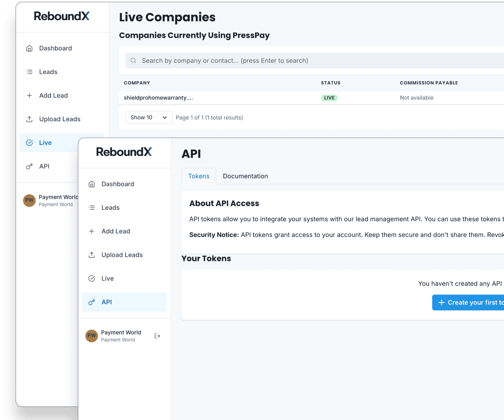Open Upload Leads in Live Companies sidebar
The width and height of the screenshot is (504, 420).
[62, 119]
